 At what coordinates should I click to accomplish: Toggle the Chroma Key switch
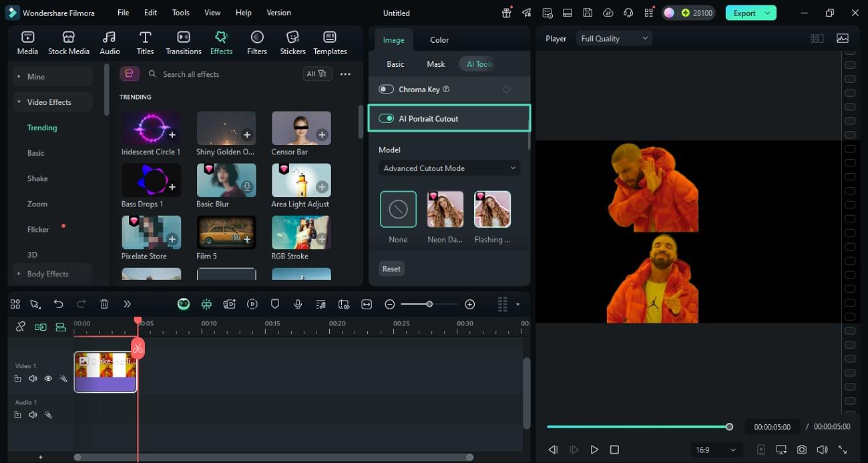click(386, 89)
